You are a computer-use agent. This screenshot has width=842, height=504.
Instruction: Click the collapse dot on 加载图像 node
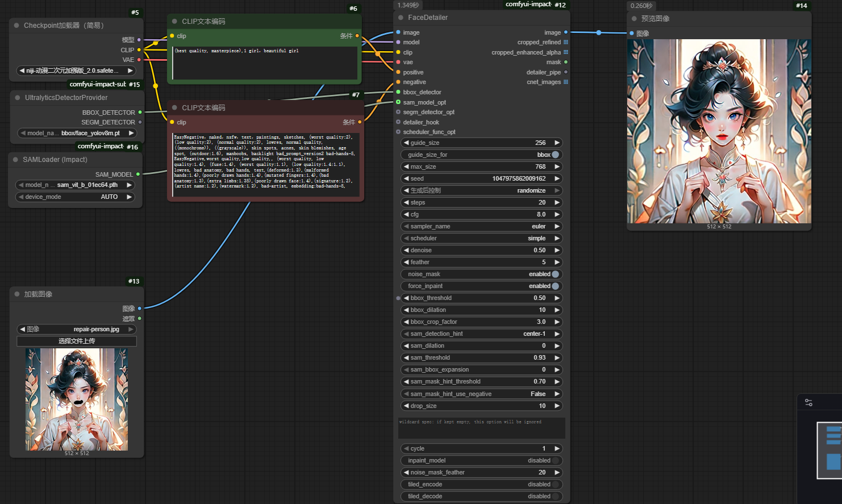pyautogui.click(x=17, y=294)
